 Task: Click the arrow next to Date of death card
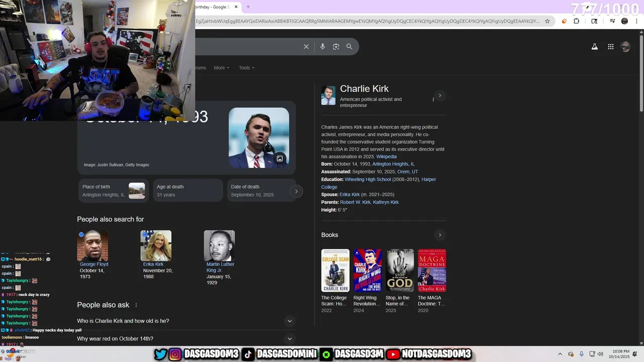coord(296,191)
